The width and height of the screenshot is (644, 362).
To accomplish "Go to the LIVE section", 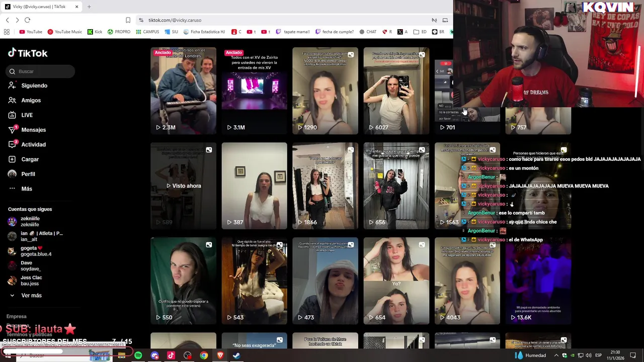I will (21, 115).
